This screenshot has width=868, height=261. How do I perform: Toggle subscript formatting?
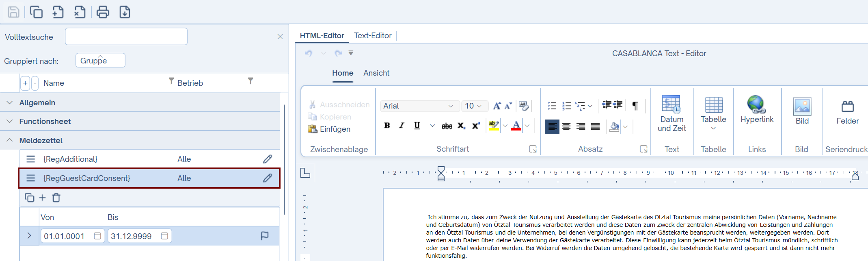point(462,126)
